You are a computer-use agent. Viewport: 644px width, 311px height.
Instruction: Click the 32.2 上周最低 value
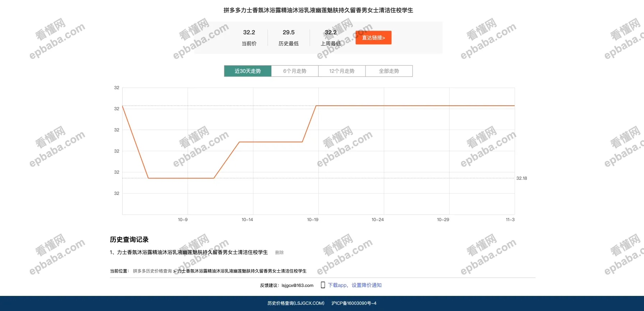(x=331, y=32)
